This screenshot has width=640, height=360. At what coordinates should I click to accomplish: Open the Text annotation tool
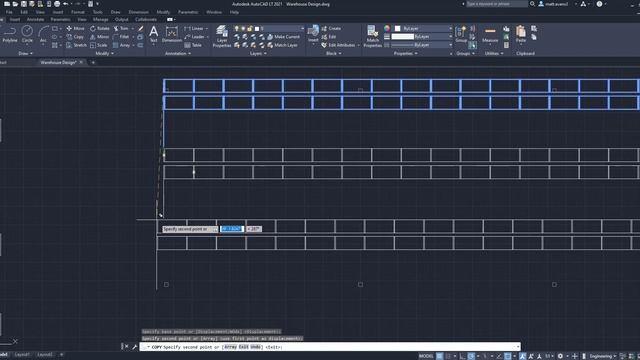coord(153,34)
